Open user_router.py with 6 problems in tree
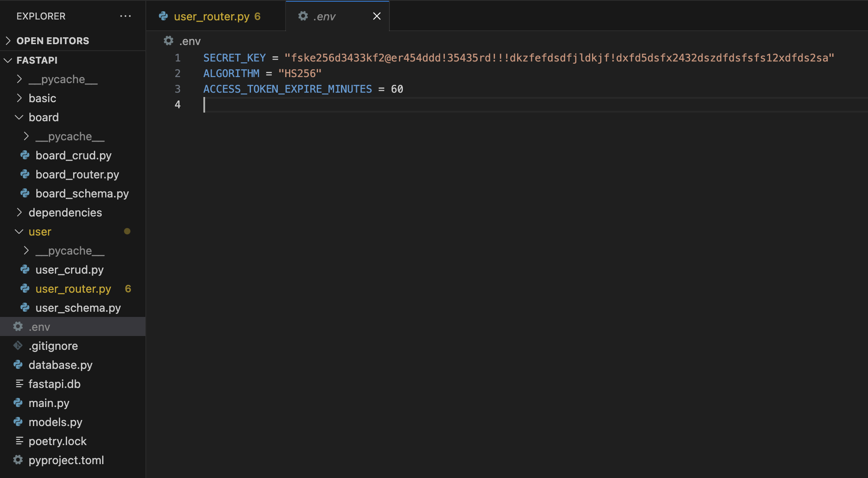The image size is (868, 478). tap(73, 289)
